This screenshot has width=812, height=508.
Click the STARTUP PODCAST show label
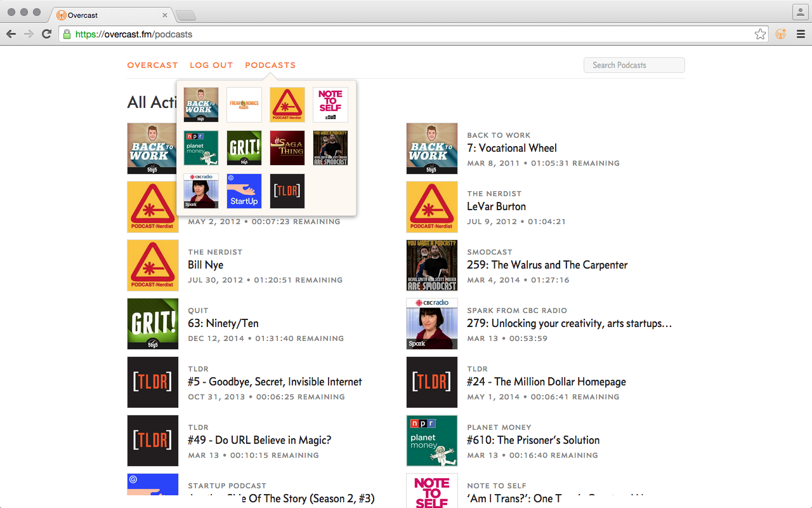click(x=227, y=486)
